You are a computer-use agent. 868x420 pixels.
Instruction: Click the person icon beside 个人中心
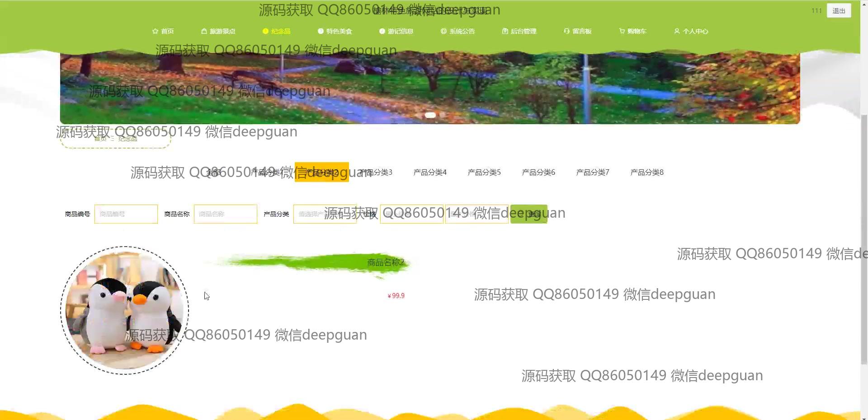(x=677, y=31)
